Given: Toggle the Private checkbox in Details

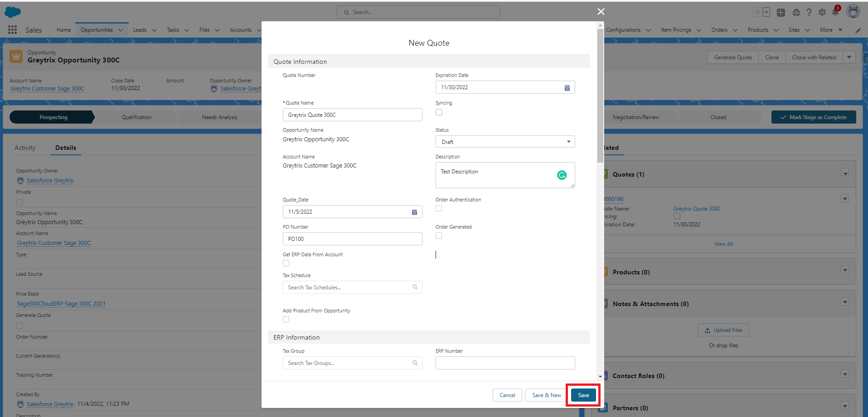Looking at the screenshot, I should 19,202.
